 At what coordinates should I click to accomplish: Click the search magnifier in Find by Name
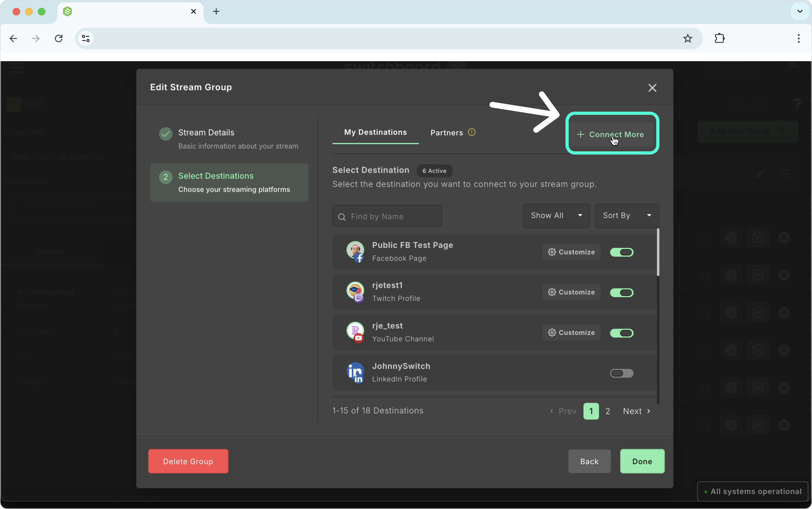click(x=342, y=217)
